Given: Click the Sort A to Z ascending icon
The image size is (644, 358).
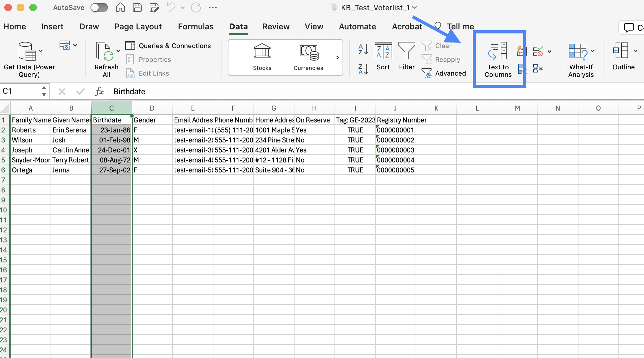Looking at the screenshot, I should pos(363,49).
